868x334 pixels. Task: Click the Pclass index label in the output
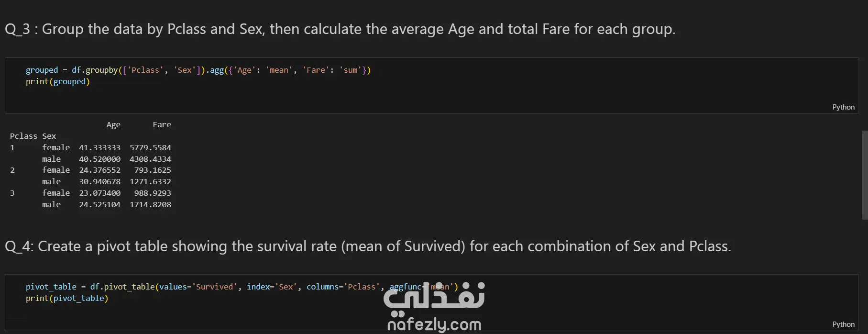click(x=23, y=136)
